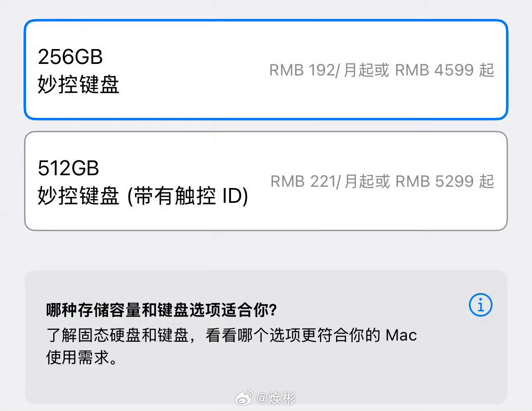Choose 妙控键盘 (带有触控 ID) label
Viewport: 532px width, 411px height.
click(x=143, y=196)
